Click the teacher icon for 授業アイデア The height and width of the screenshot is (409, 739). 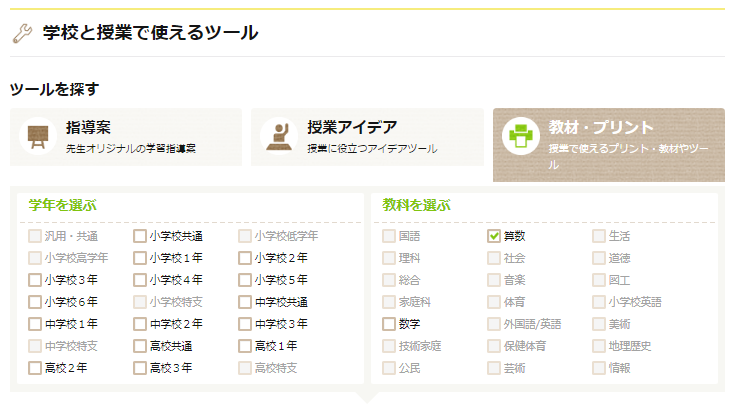click(x=276, y=136)
